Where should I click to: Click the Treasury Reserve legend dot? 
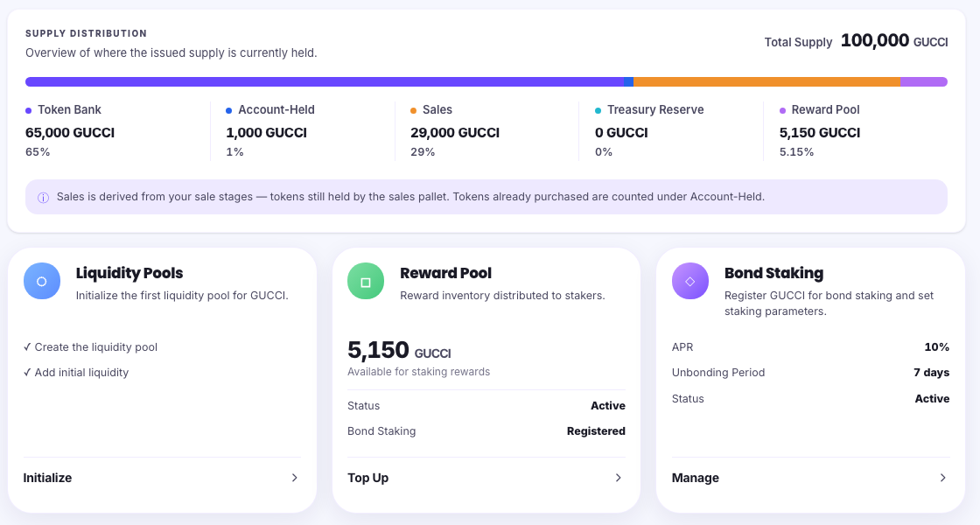pos(598,110)
